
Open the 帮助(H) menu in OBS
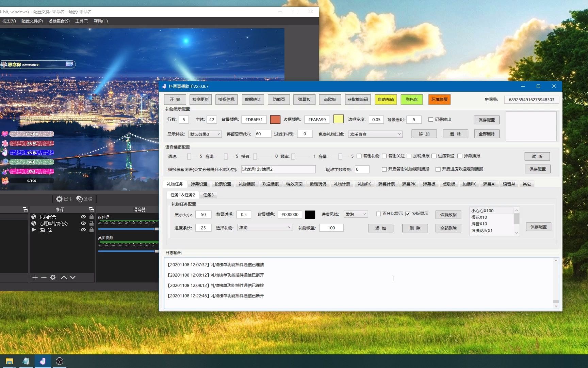pyautogui.click(x=101, y=21)
